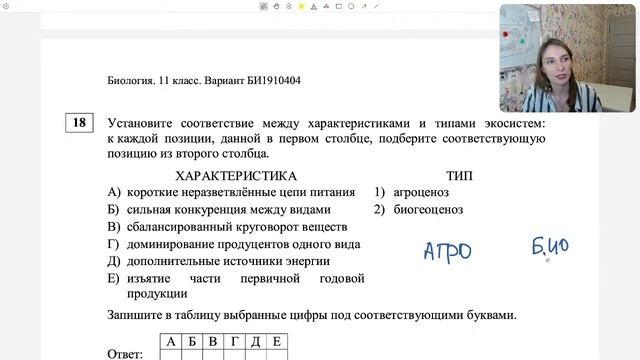Click the webcam video of the presenter
The image size is (640, 360).
point(567,58)
